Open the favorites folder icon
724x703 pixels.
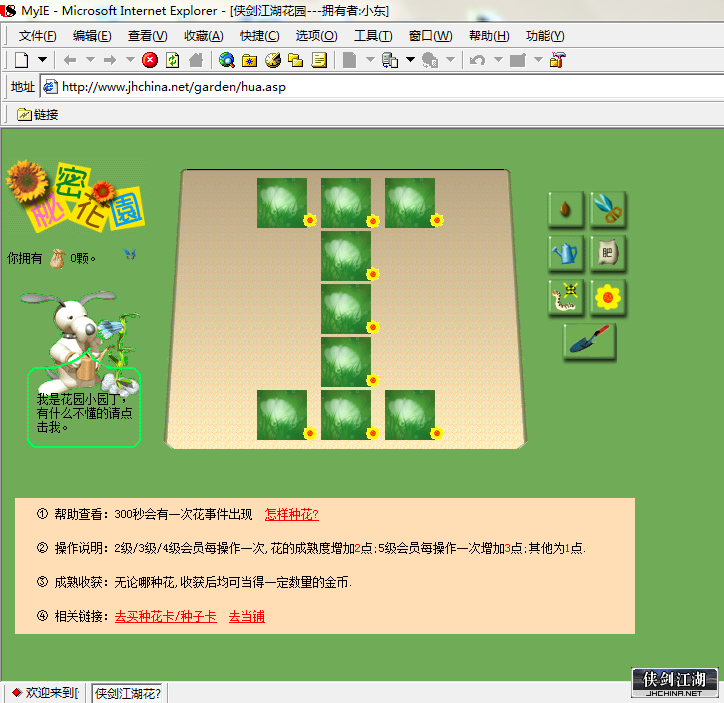point(249,60)
